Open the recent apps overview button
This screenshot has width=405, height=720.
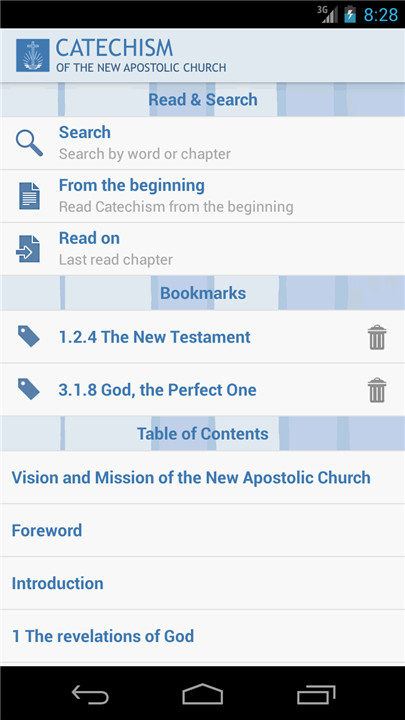[316, 694]
